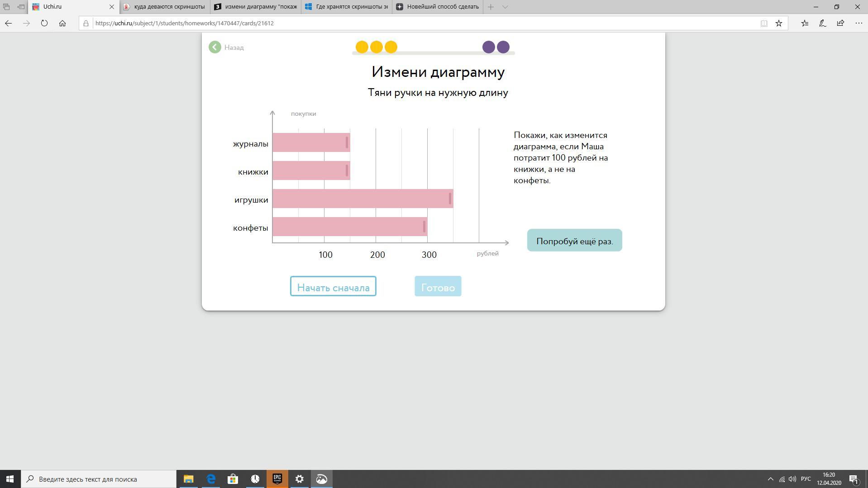Click the taskbar search box

[99, 479]
